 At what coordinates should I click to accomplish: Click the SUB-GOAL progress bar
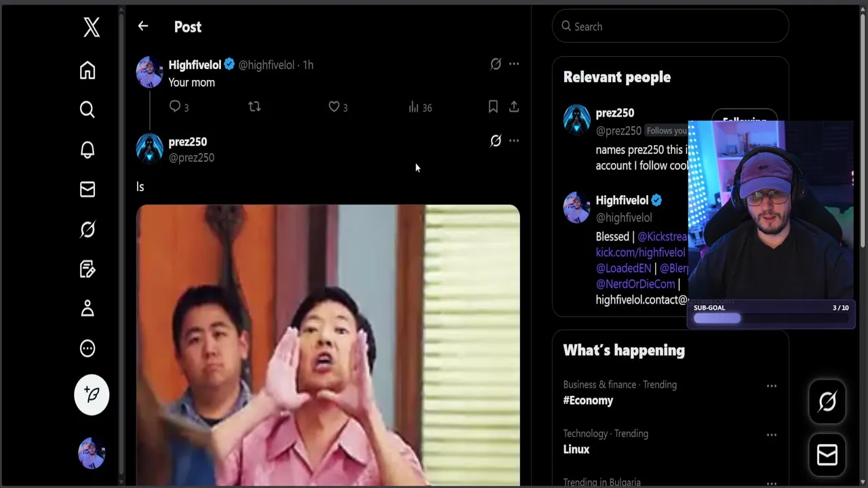point(771,319)
